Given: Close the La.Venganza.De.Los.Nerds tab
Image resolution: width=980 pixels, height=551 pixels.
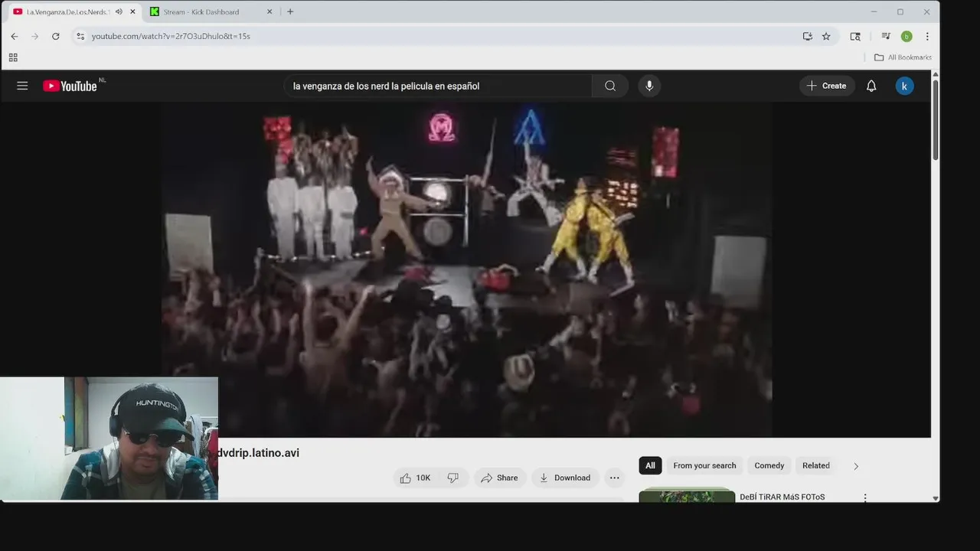Looking at the screenshot, I should [132, 11].
